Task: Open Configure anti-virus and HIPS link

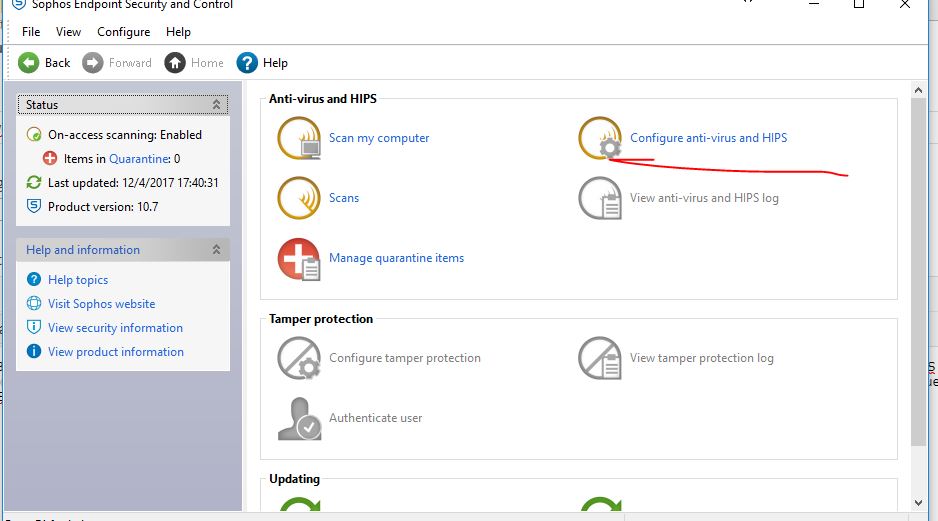Action: tap(708, 138)
